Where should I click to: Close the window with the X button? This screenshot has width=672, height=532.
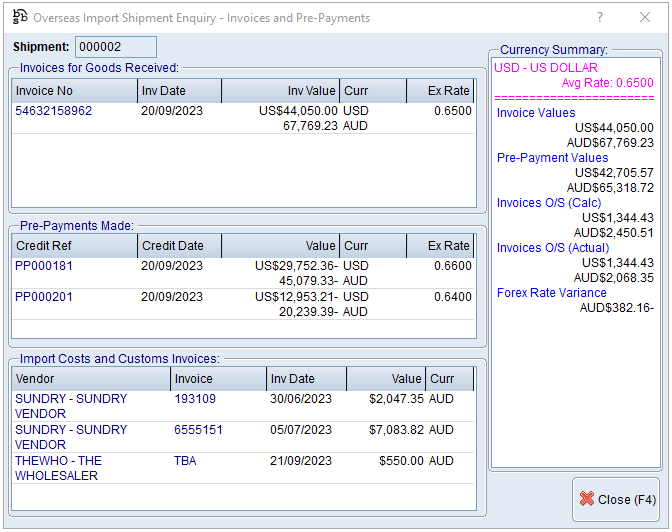pos(645,18)
